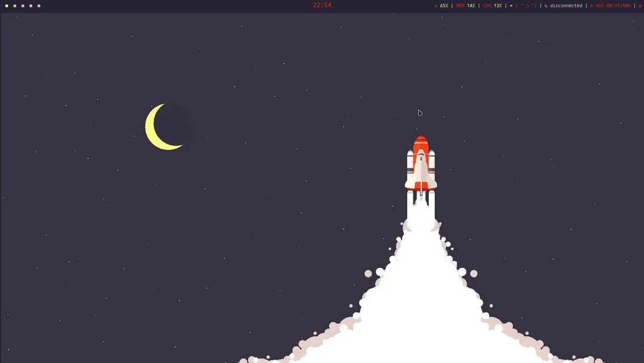Click the disconnected network label
The image size is (644, 363).
[566, 5]
